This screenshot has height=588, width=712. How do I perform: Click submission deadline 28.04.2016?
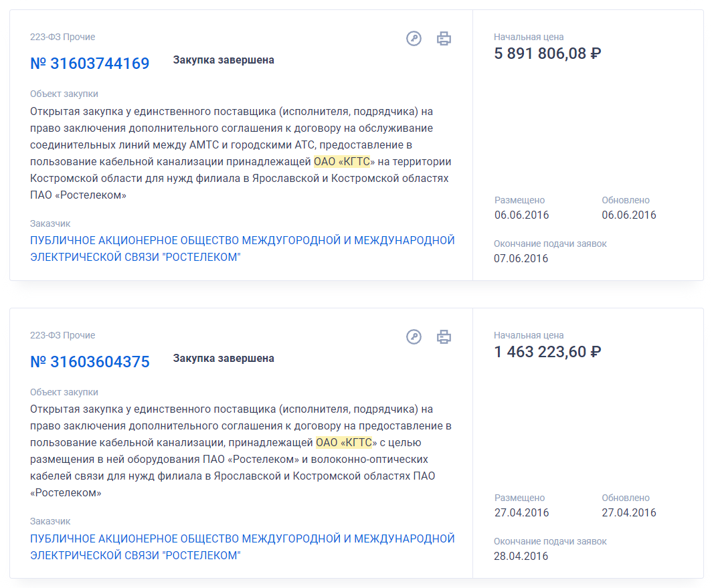point(521,556)
